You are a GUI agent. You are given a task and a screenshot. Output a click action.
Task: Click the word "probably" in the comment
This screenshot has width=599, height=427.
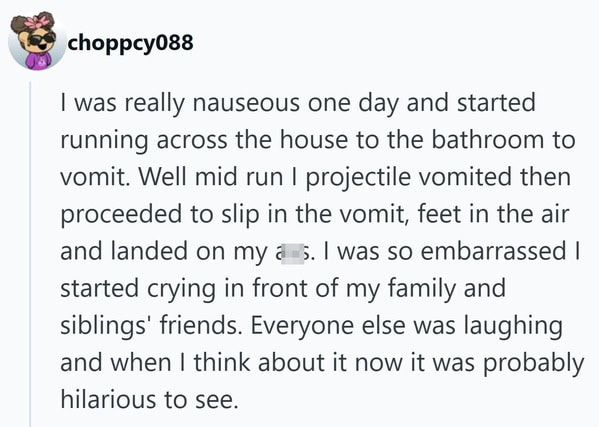(x=534, y=363)
